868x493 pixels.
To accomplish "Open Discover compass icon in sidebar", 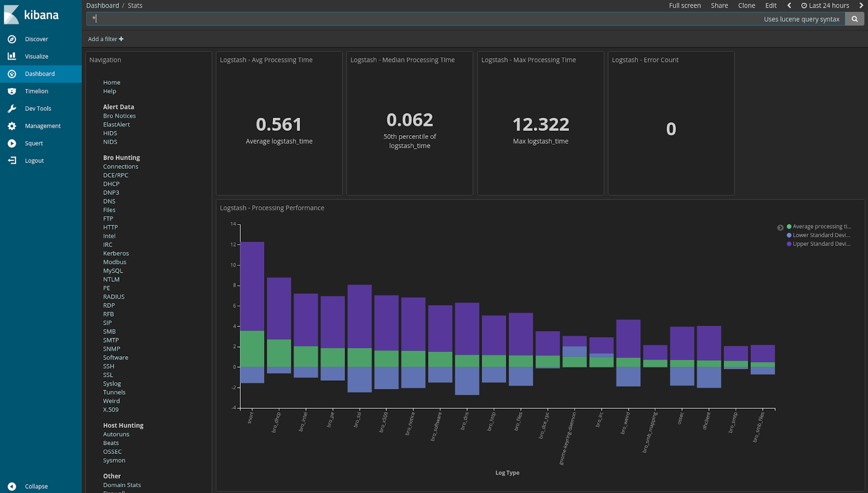I will pyautogui.click(x=12, y=39).
